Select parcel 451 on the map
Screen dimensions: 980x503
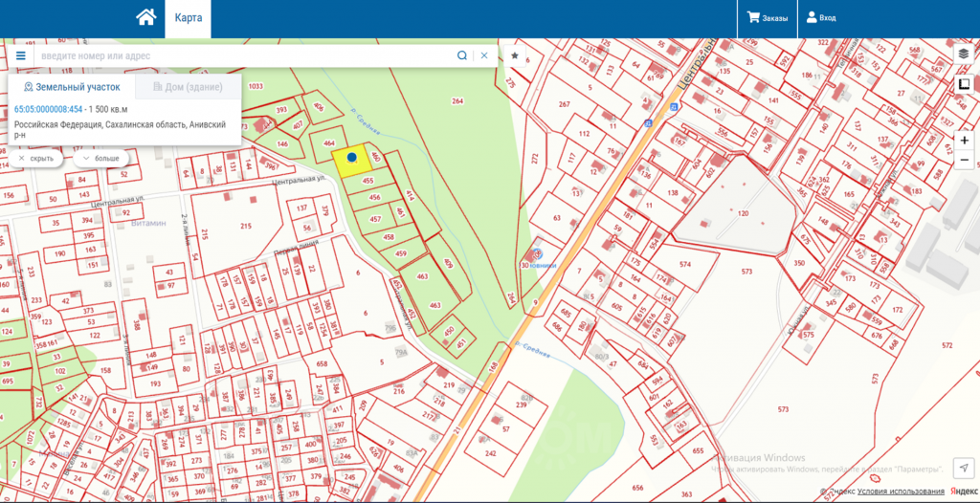click(x=462, y=342)
